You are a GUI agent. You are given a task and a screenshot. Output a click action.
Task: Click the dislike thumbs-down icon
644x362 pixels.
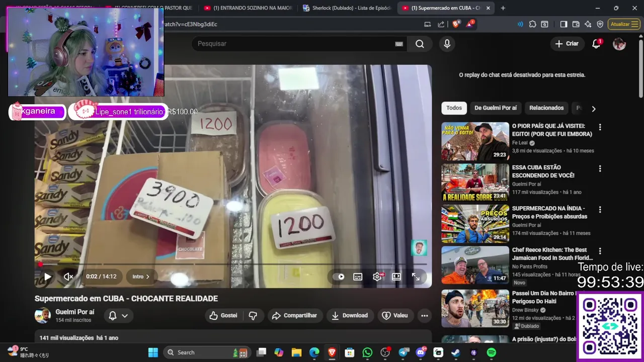(253, 315)
